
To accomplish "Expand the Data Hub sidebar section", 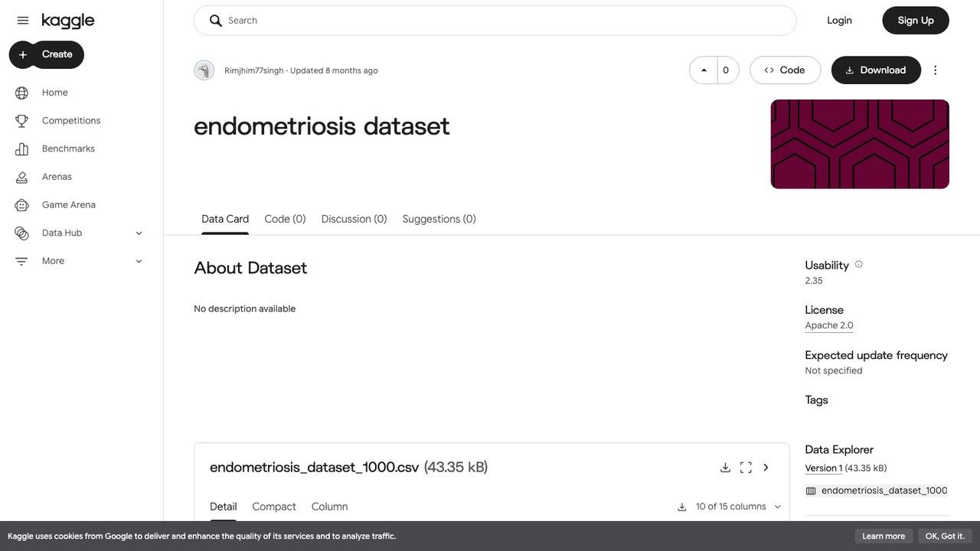I will pyautogui.click(x=139, y=233).
